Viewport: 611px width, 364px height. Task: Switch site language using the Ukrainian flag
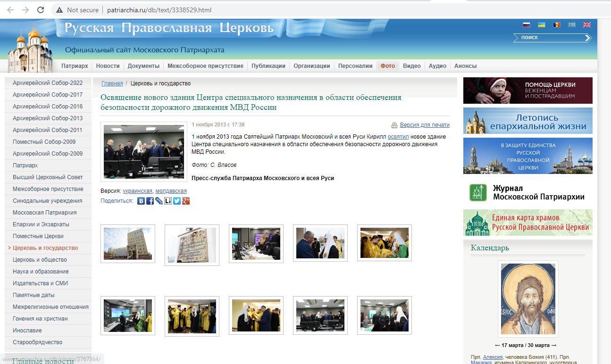[542, 25]
